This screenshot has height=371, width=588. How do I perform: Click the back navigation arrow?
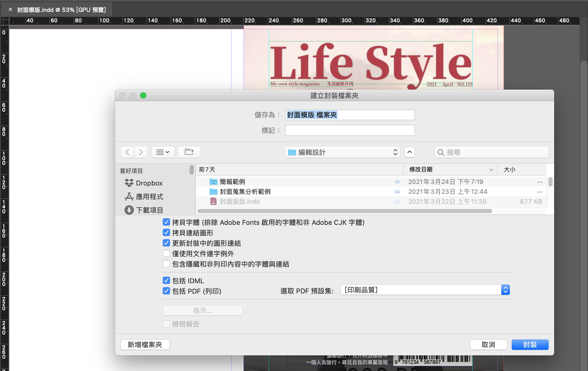tap(127, 152)
